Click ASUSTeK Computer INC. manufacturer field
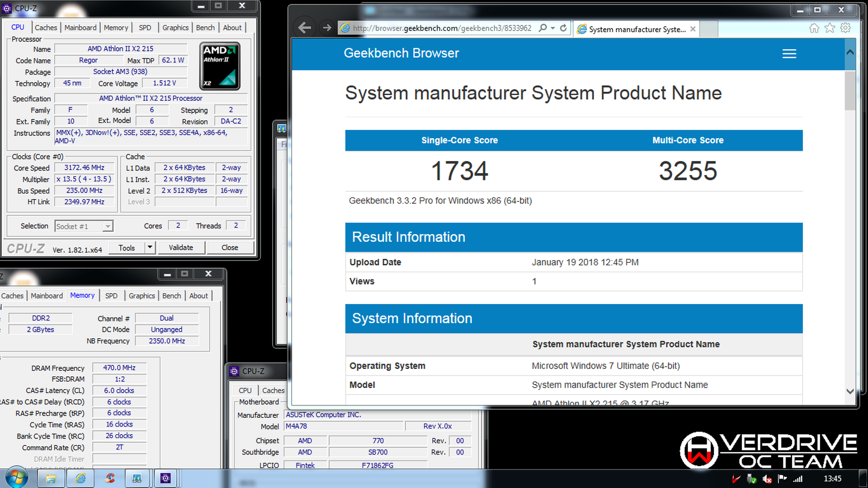 tap(377, 415)
